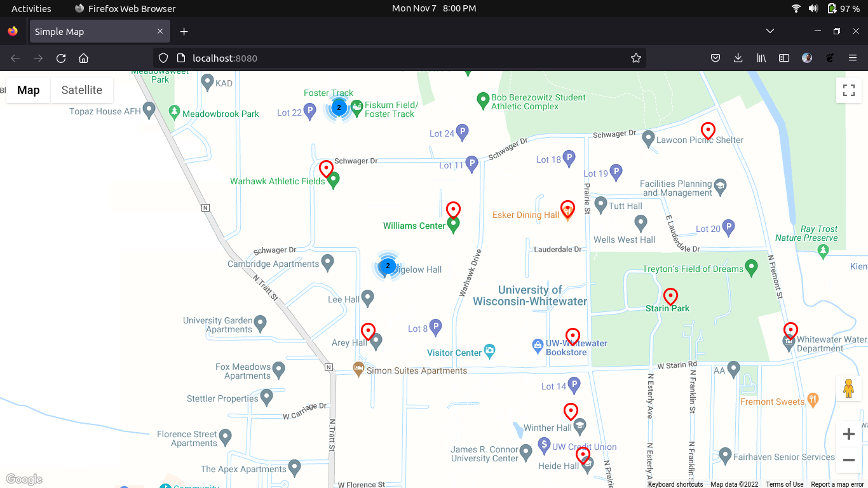The image size is (868, 488).
Task: Switch to the Satellite view tab
Action: (x=82, y=90)
